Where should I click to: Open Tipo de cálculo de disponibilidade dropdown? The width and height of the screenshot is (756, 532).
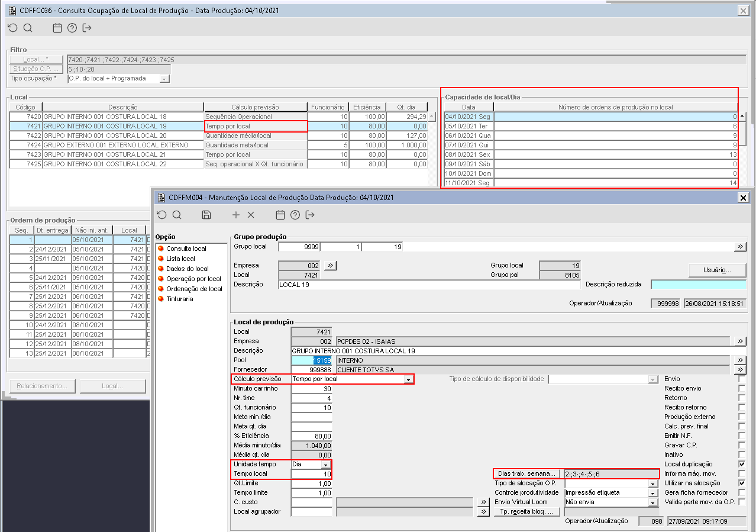coord(653,379)
